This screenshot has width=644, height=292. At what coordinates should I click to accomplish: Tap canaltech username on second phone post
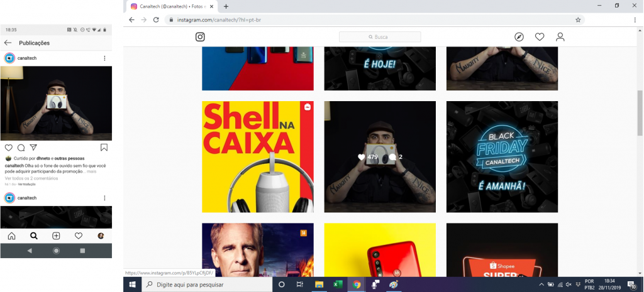click(27, 198)
